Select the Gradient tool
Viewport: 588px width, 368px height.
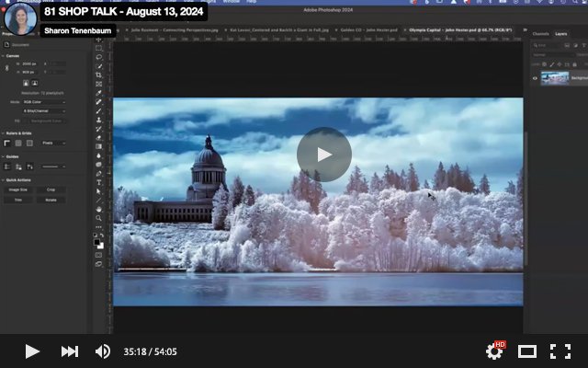click(x=98, y=147)
